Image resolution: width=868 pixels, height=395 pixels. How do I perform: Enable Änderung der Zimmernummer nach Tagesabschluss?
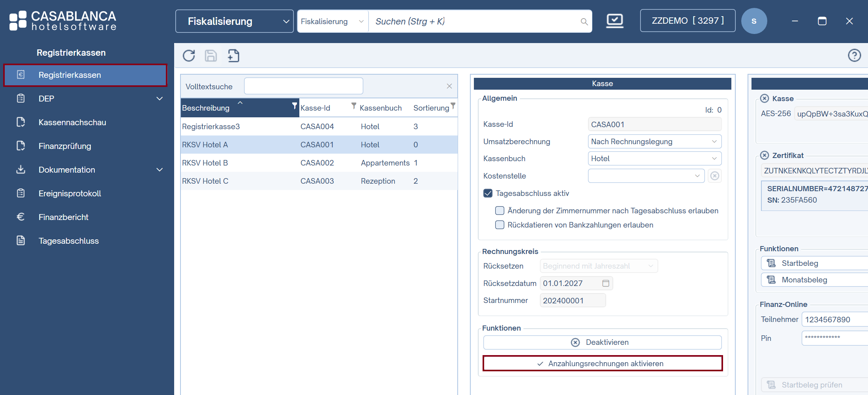point(500,211)
